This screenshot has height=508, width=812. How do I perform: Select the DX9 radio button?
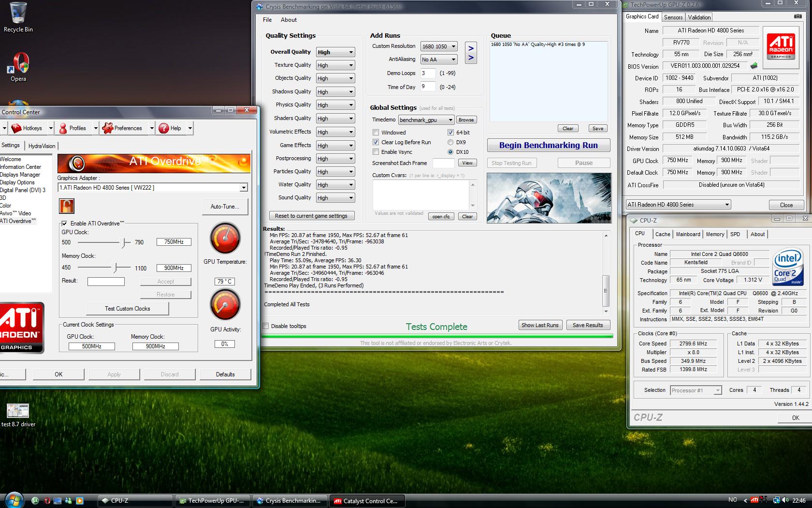coord(450,142)
